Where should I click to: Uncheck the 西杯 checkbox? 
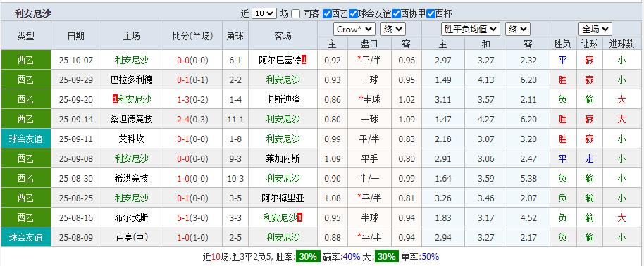click(x=431, y=14)
